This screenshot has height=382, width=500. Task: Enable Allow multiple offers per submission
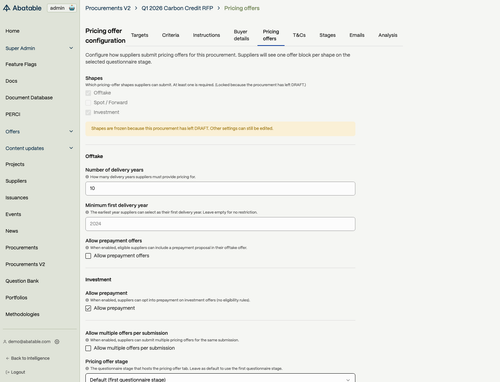88,348
